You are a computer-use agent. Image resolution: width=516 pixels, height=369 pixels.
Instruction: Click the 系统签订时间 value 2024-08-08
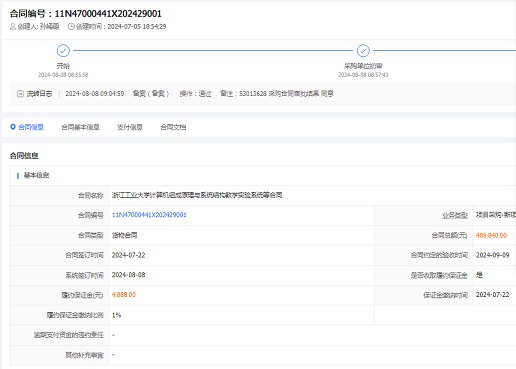pos(128,275)
